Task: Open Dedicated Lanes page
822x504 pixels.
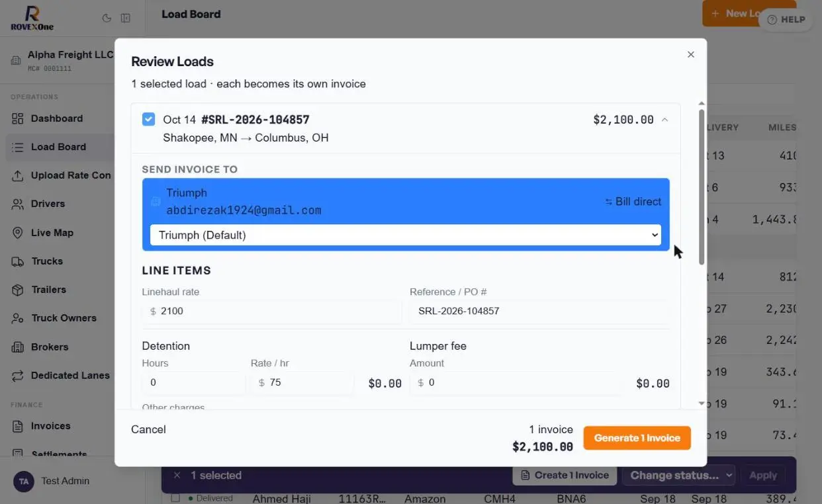Action: tap(70, 375)
